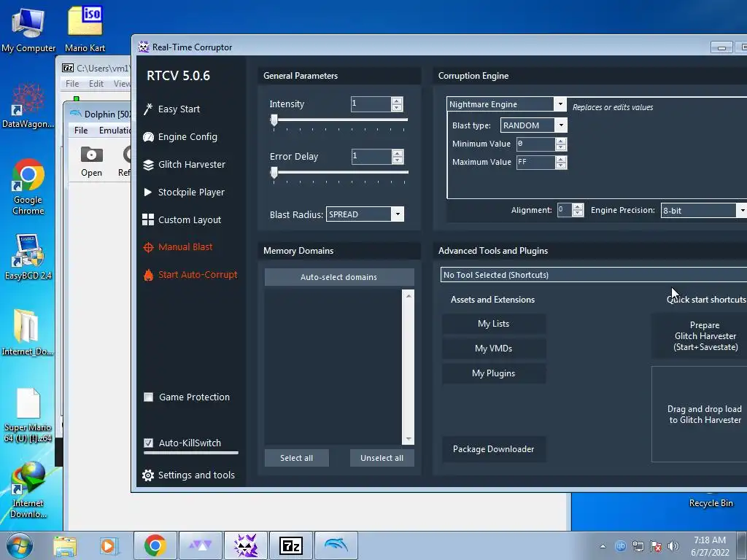Click Drag and drop load area

pyautogui.click(x=700, y=414)
